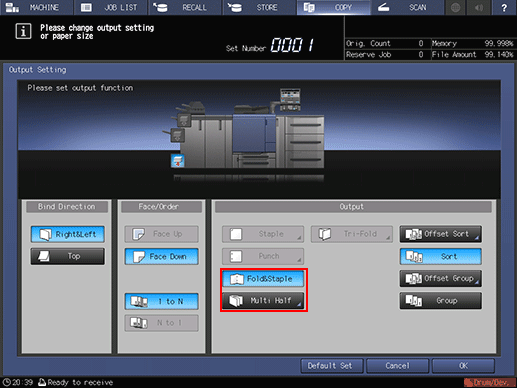The height and width of the screenshot is (388, 517).
Task: Click the speaker sound icon
Action: [x=479, y=7]
